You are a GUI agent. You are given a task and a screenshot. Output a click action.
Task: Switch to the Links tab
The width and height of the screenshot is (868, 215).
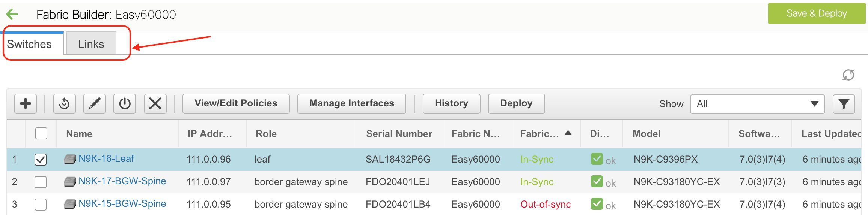click(x=91, y=44)
